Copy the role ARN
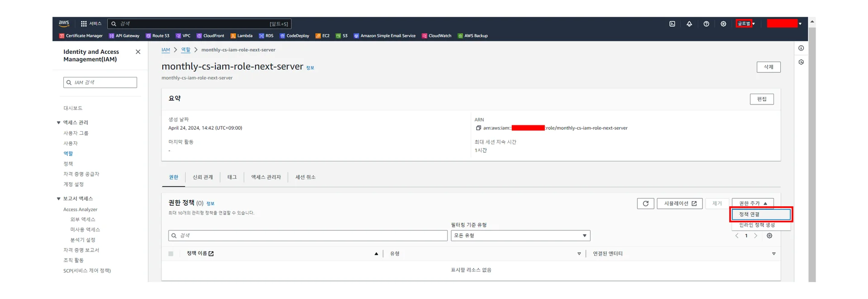Screen dimensions: 868x299 [x=478, y=128]
